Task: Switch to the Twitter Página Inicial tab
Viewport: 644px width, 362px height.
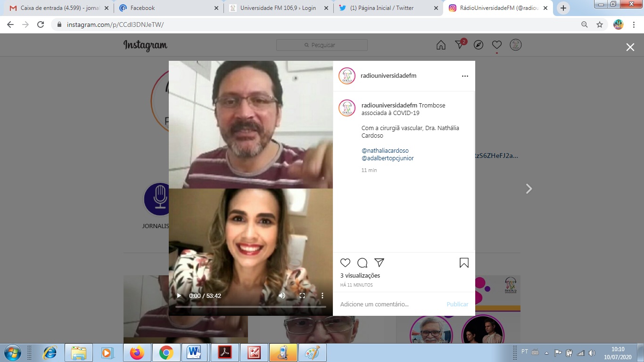Action: pos(388,8)
